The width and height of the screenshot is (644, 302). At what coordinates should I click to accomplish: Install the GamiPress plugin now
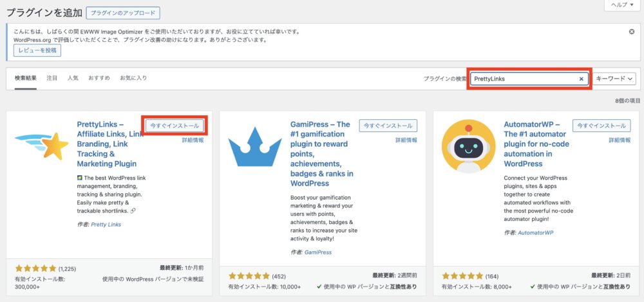tap(388, 126)
